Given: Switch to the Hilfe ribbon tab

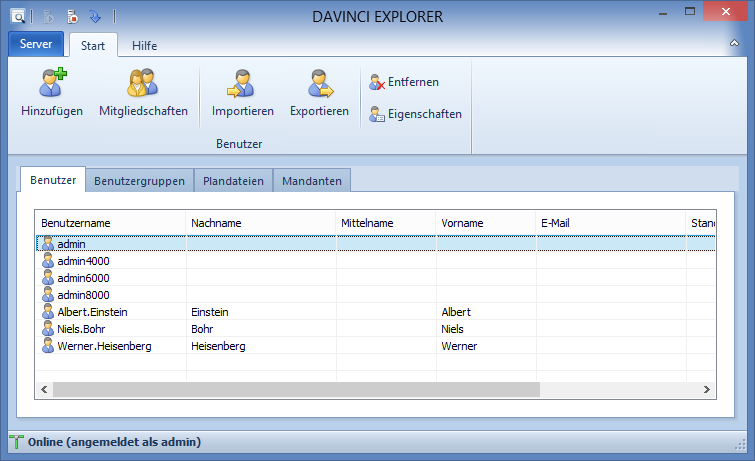Looking at the screenshot, I should 144,46.
